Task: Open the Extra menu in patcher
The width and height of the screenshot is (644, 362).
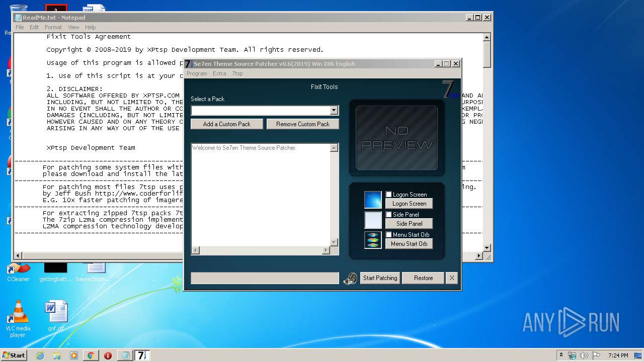Action: (219, 73)
